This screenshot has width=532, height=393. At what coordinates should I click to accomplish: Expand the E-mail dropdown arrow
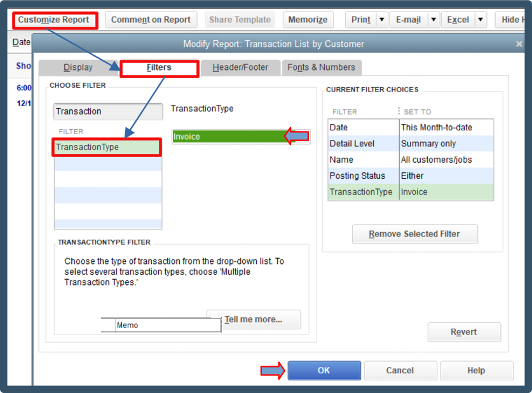(433, 20)
